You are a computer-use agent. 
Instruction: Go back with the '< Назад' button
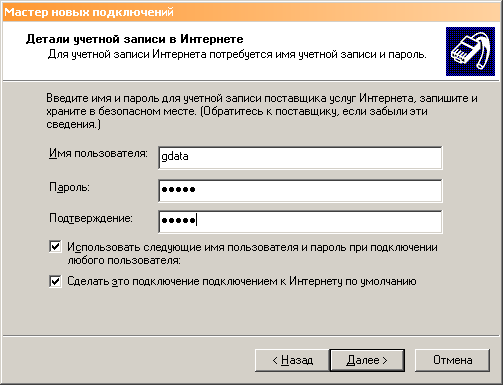point(292,360)
